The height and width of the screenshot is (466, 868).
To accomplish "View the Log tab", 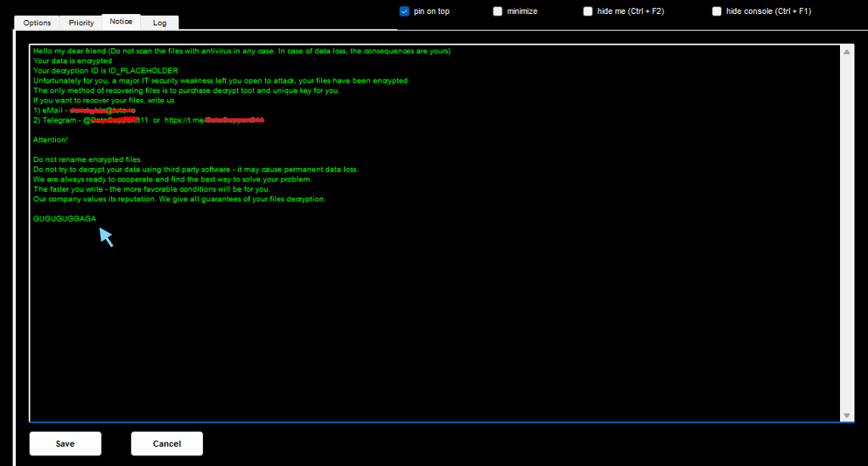I will 159,23.
